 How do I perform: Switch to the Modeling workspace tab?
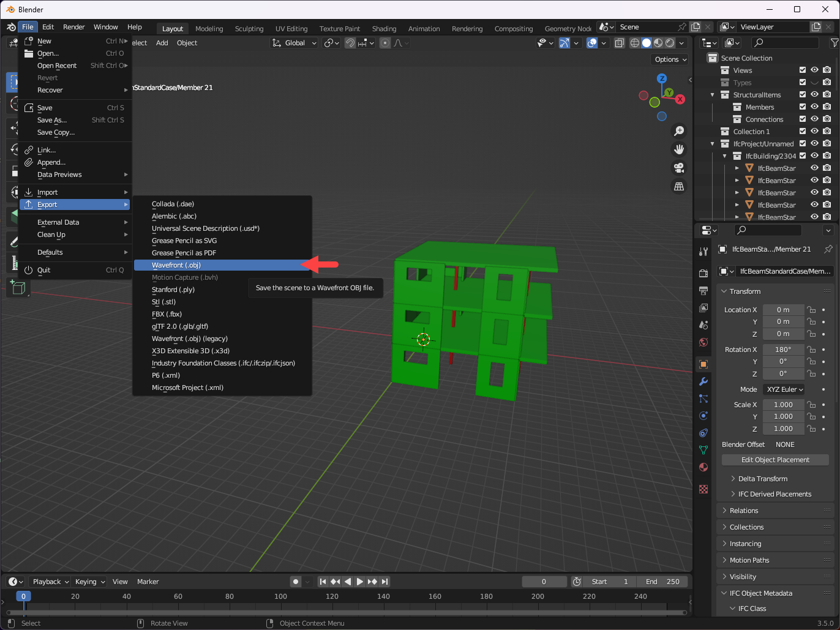pos(209,29)
